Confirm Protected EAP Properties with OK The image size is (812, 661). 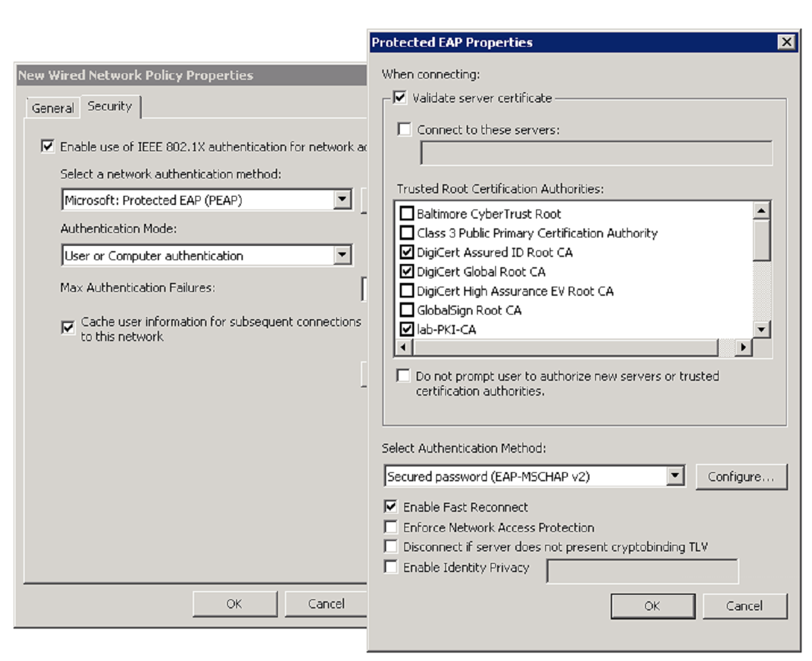[653, 606]
